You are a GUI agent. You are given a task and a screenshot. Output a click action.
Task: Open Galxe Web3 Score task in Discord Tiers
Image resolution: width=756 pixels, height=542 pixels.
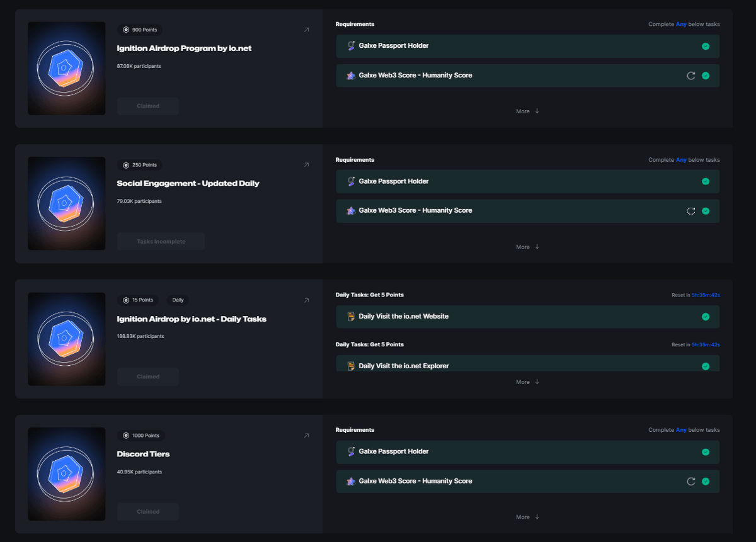[x=528, y=482]
